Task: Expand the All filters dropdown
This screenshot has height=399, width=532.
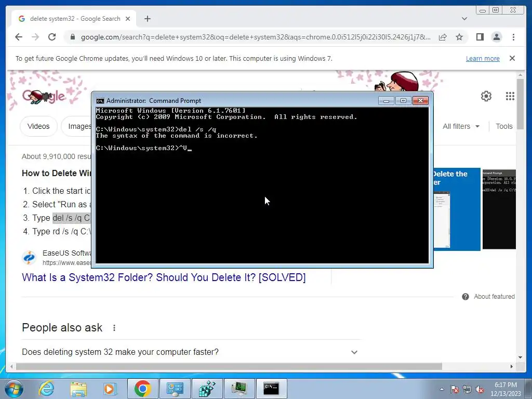Action: [461, 126]
